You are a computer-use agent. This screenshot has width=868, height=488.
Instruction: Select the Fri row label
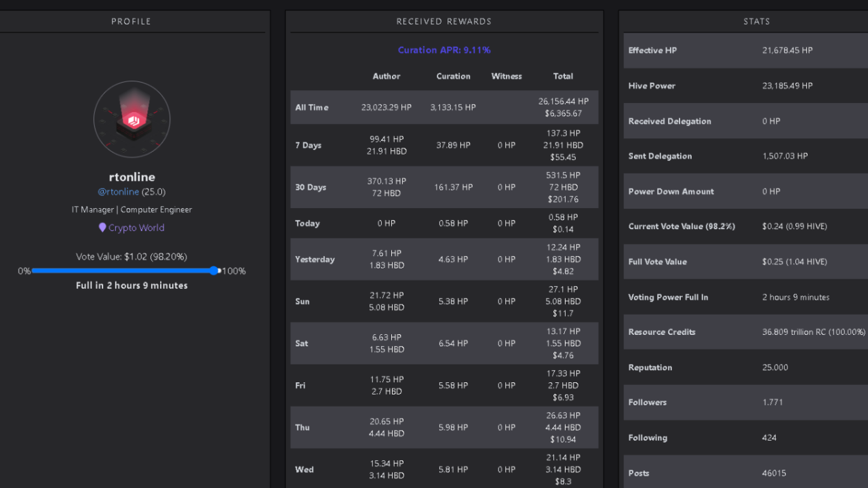coord(300,386)
